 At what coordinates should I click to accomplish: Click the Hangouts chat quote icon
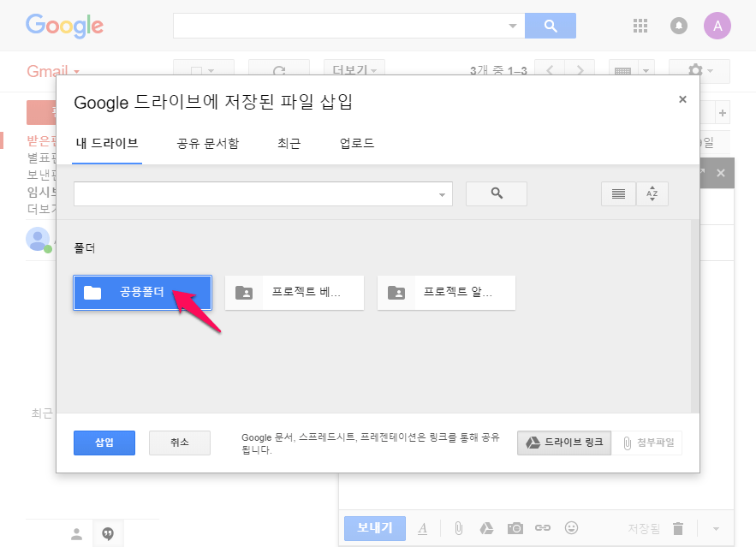click(x=108, y=533)
